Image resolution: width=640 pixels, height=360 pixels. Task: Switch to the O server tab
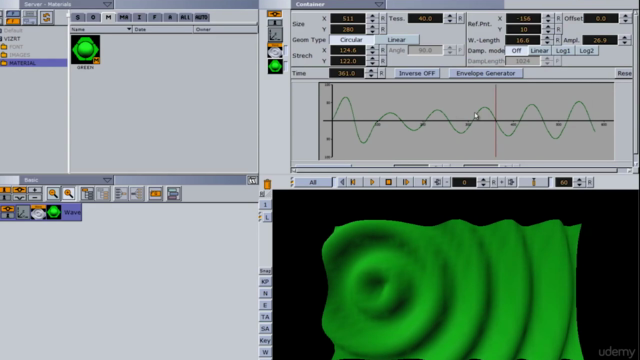[93, 17]
